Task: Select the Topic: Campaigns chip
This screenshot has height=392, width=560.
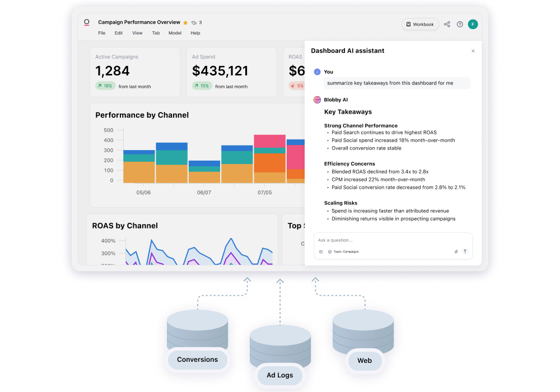Action: [x=343, y=251]
